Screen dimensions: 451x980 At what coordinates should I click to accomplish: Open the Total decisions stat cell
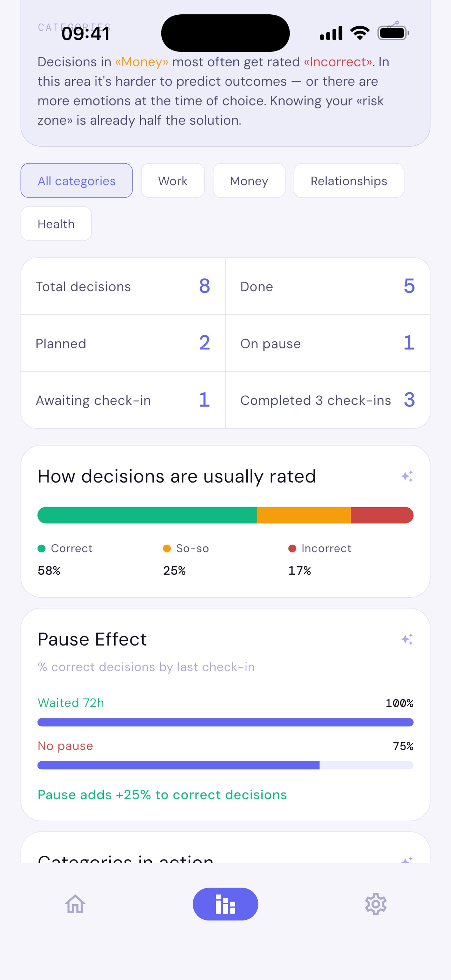tap(123, 286)
